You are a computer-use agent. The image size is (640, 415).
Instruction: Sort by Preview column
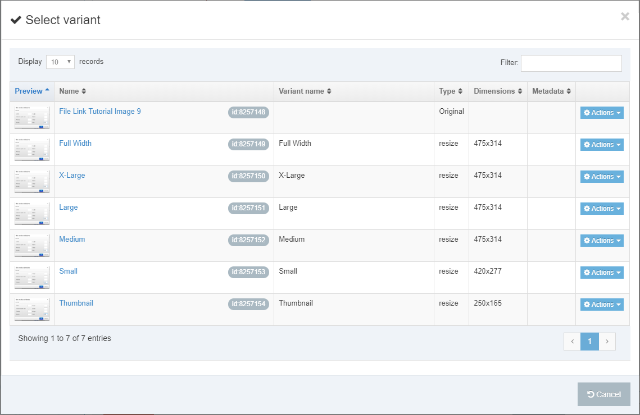[32, 91]
